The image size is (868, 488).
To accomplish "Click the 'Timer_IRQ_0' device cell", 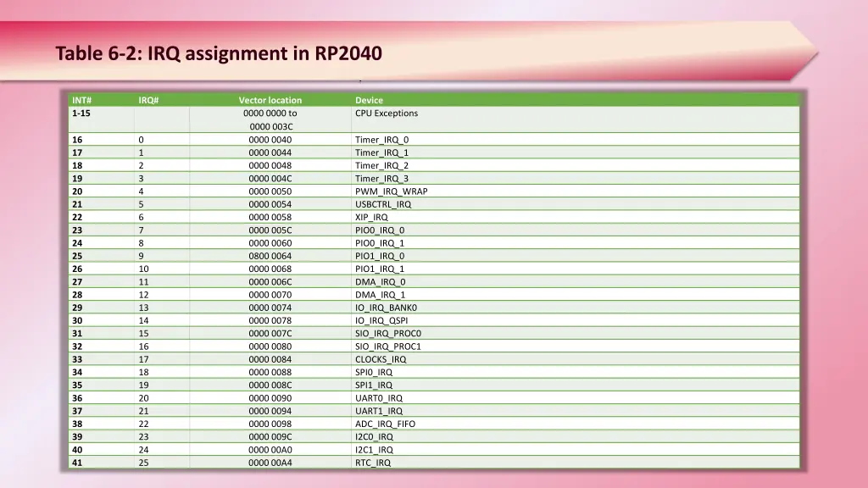I will [x=382, y=140].
